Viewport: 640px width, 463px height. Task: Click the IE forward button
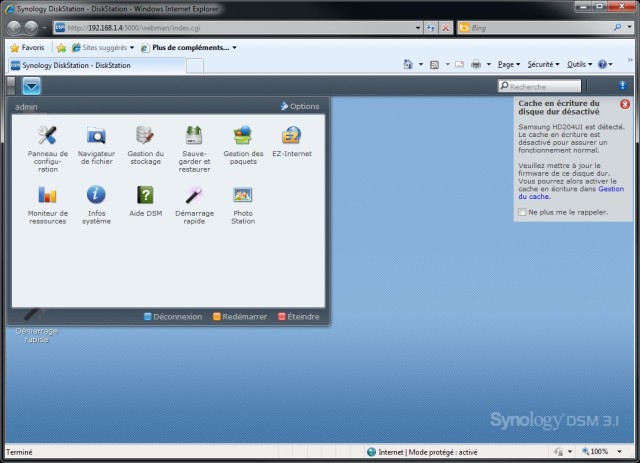pyautogui.click(x=31, y=28)
